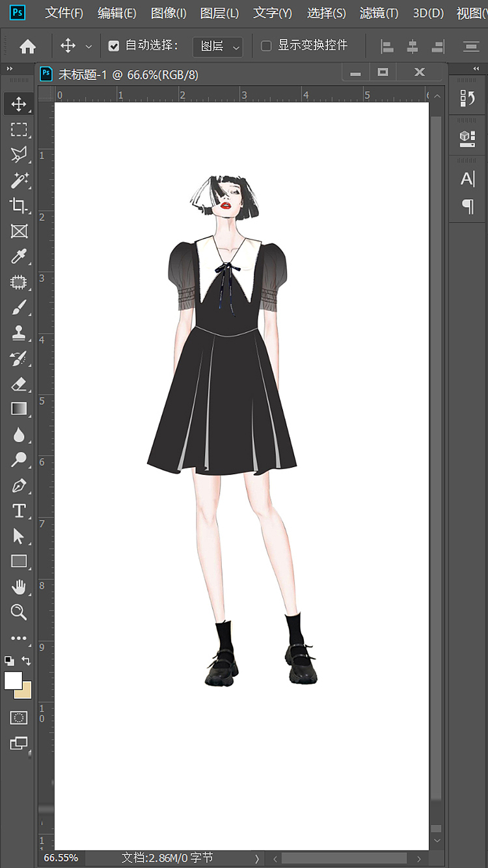Open the Paragraph panel icon
This screenshot has height=868, width=488.
[467, 206]
